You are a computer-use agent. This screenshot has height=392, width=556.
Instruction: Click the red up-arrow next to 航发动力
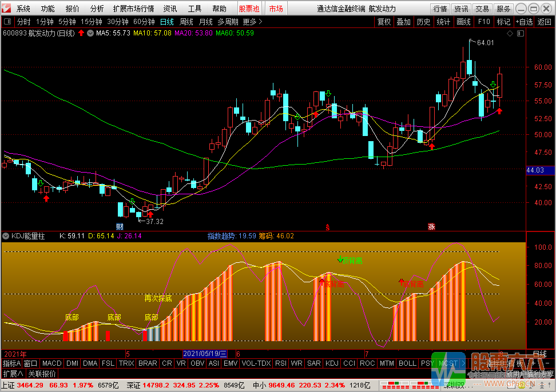81,33
